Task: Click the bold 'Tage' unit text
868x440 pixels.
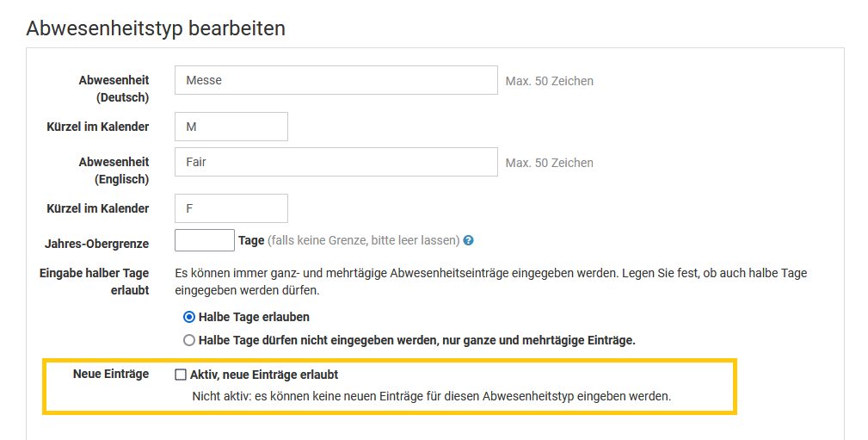Action: click(x=251, y=240)
